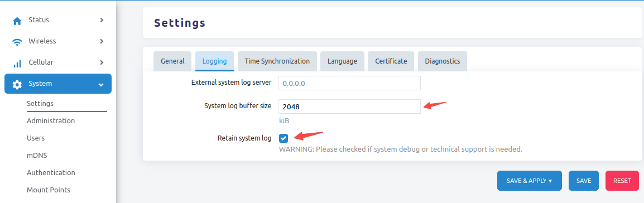The height and width of the screenshot is (203, 644).
Task: Click the kiB unit label
Action: click(x=284, y=121)
